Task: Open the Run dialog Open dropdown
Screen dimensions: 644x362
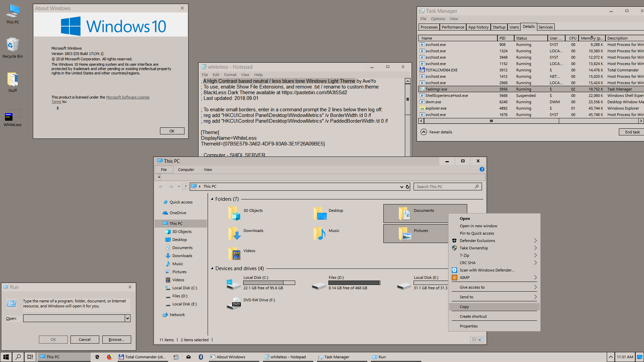Action: [x=127, y=318]
